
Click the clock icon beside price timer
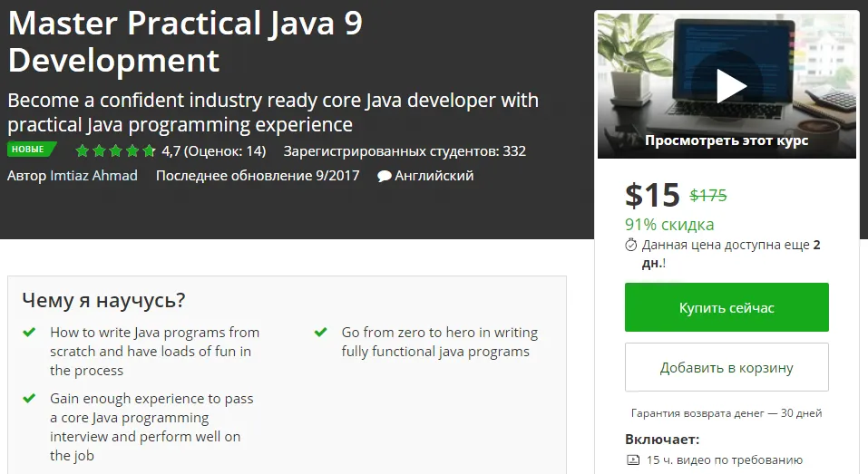631,245
